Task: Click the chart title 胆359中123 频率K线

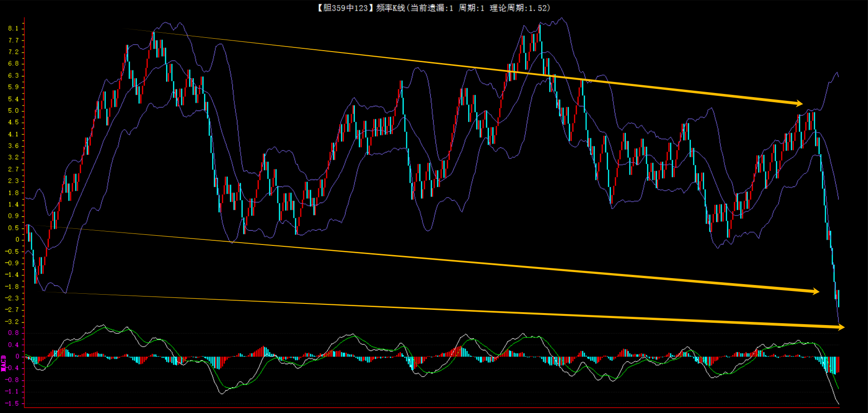Action: click(360, 8)
